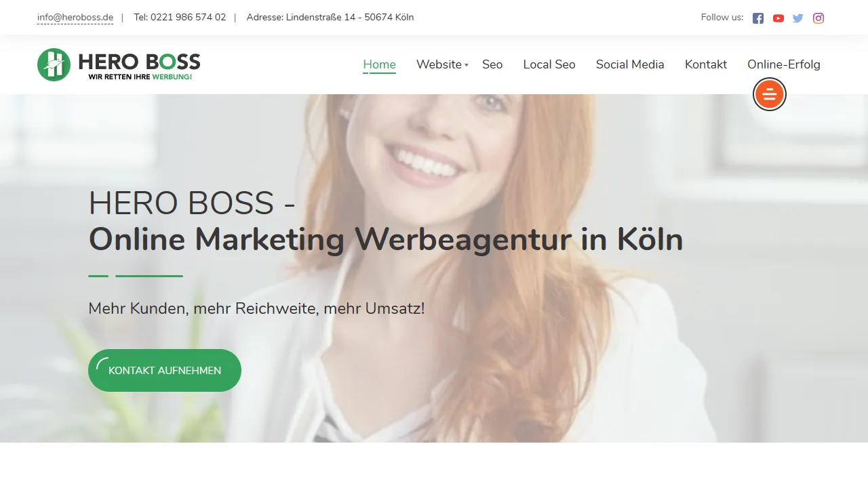
Task: Open the Facebook page icon
Action: pos(757,18)
